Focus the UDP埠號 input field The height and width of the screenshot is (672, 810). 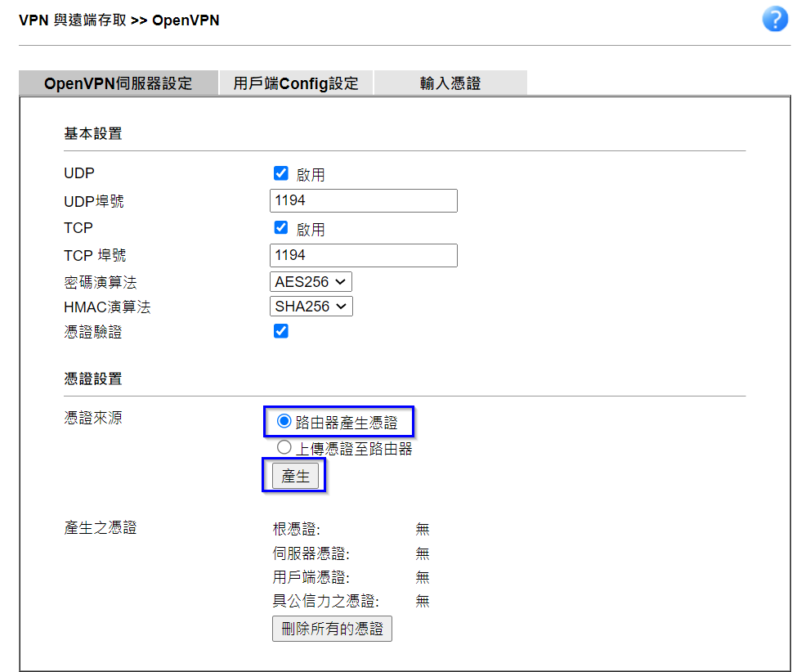click(363, 201)
